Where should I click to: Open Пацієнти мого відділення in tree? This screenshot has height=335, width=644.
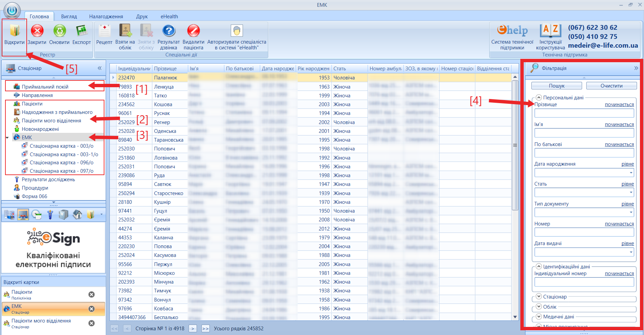[x=51, y=121]
